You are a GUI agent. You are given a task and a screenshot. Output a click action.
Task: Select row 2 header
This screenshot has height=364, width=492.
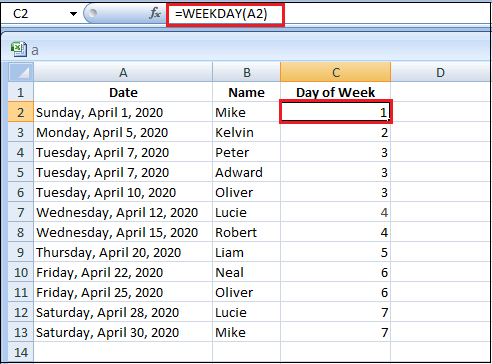21,112
